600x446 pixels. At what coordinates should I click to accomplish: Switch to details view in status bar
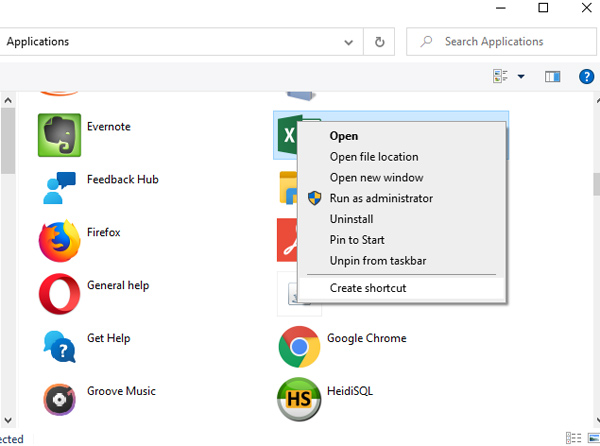pyautogui.click(x=573, y=438)
